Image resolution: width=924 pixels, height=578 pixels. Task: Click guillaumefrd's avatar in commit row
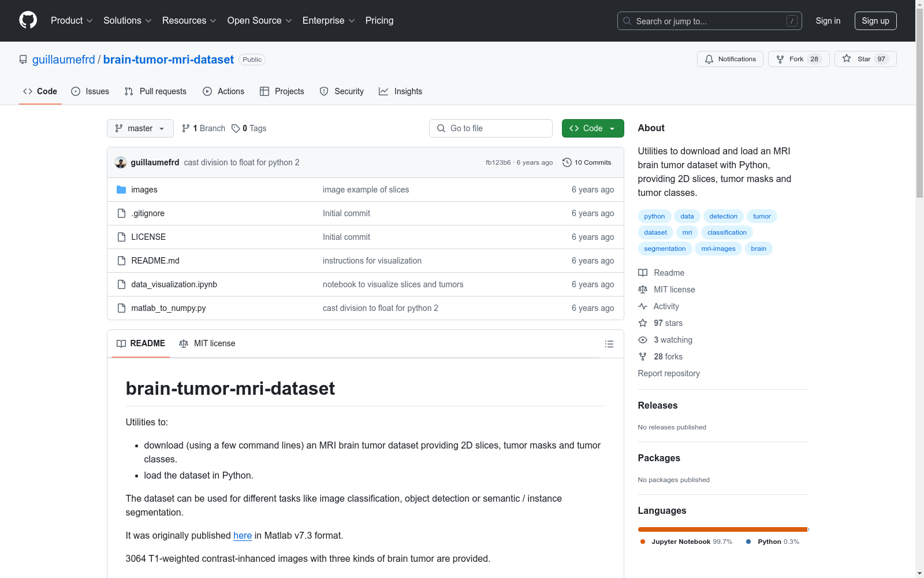pyautogui.click(x=121, y=162)
